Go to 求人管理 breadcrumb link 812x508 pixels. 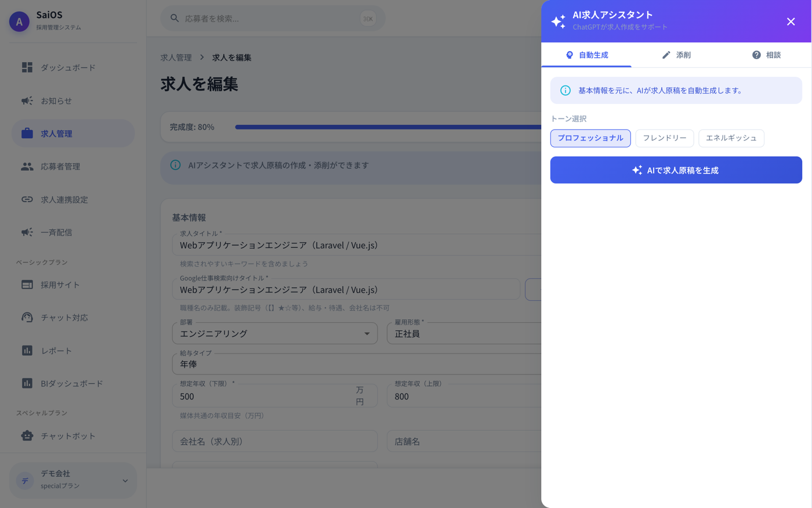pyautogui.click(x=176, y=57)
